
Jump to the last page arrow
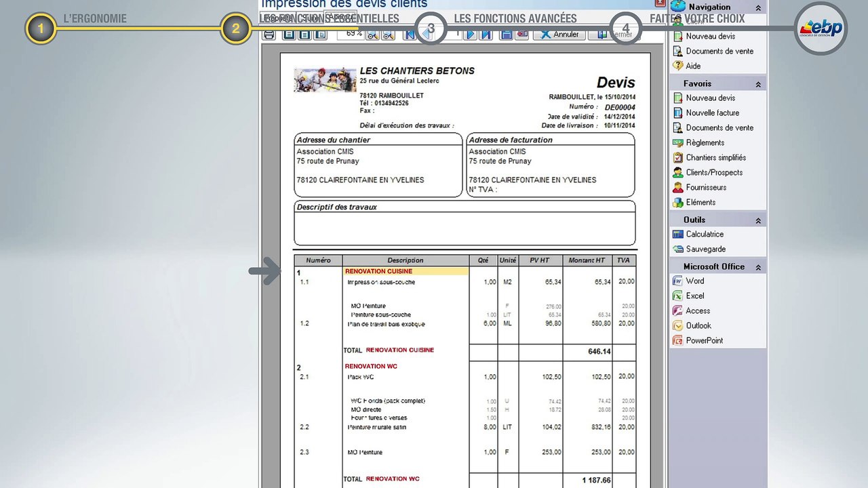click(486, 34)
